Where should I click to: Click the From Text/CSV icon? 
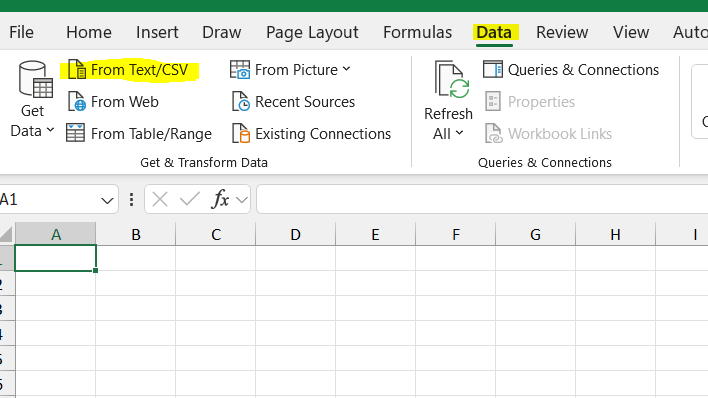click(77, 70)
